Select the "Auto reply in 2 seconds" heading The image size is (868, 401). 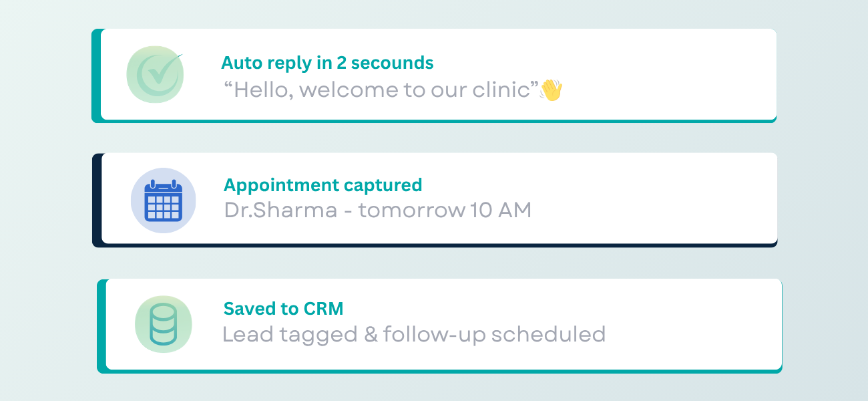coord(327,63)
